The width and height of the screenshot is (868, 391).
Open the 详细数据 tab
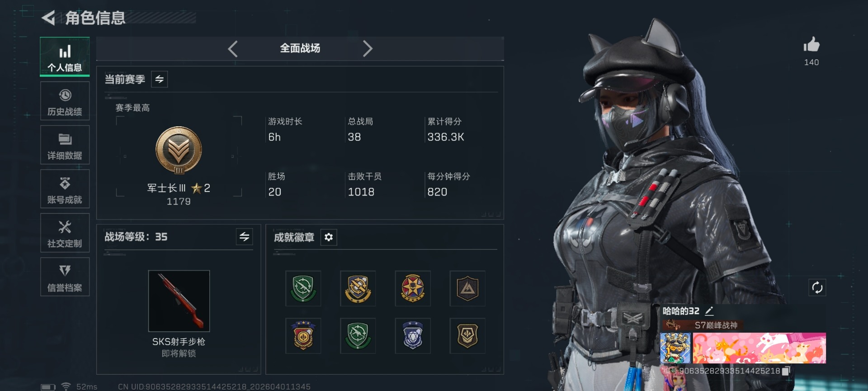click(x=65, y=145)
